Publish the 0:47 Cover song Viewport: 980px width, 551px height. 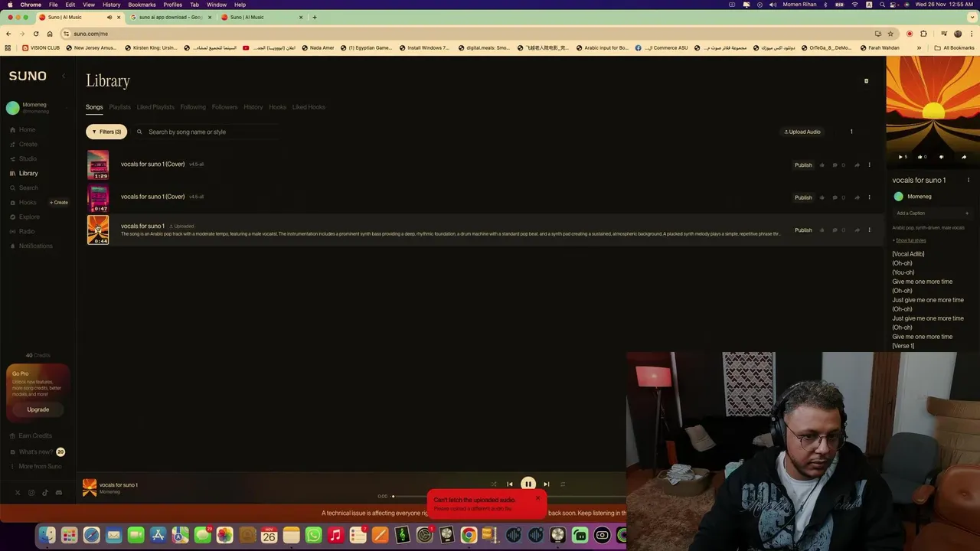pos(803,197)
